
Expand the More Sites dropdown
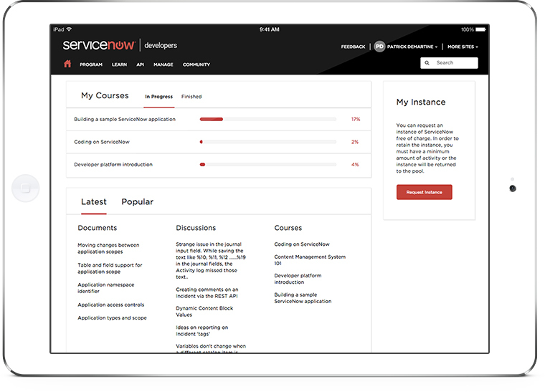[x=463, y=47]
